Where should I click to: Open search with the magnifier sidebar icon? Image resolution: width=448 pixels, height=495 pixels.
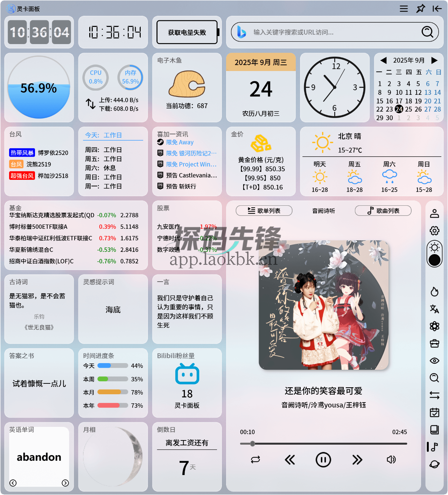pos(434,378)
